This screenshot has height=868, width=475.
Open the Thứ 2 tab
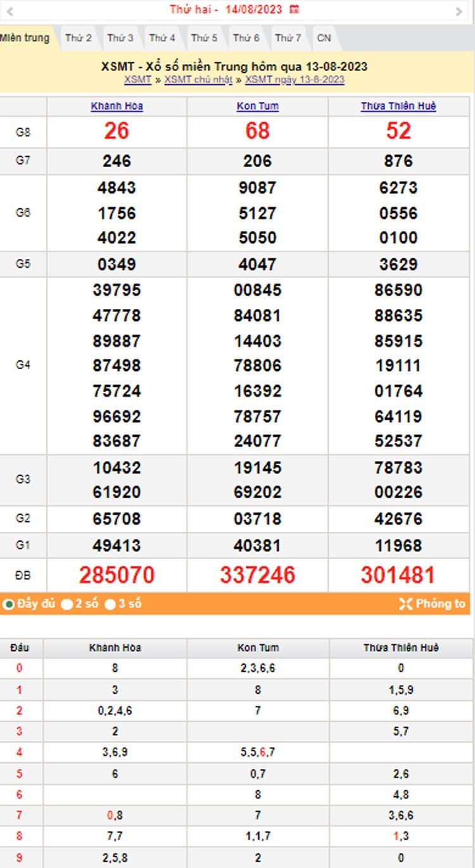click(78, 38)
